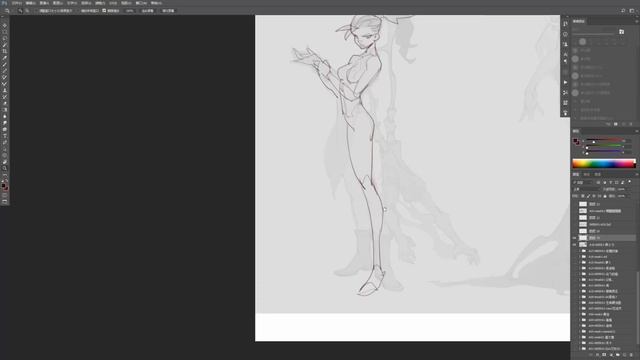This screenshot has height=360, width=640.
Task: Open the Image menu
Action: [x=44, y=3]
